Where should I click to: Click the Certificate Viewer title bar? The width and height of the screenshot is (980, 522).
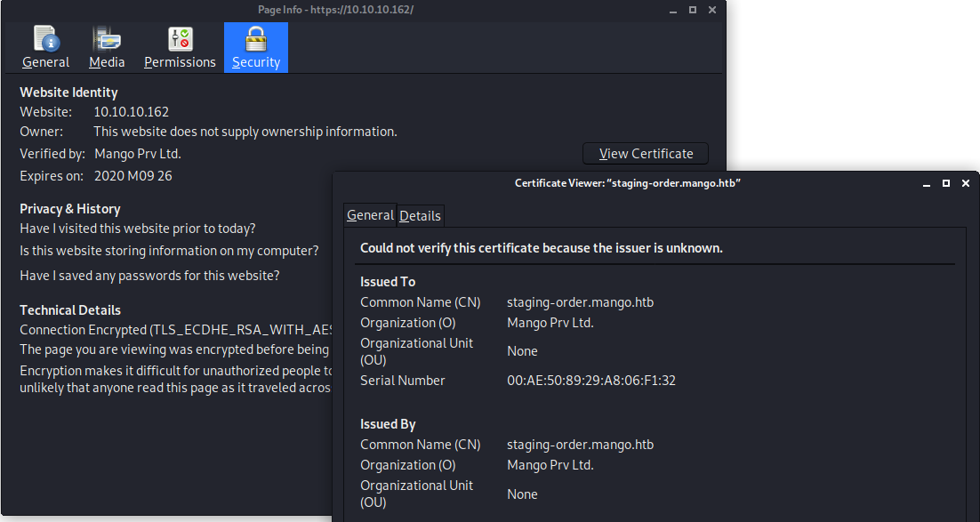click(x=628, y=183)
